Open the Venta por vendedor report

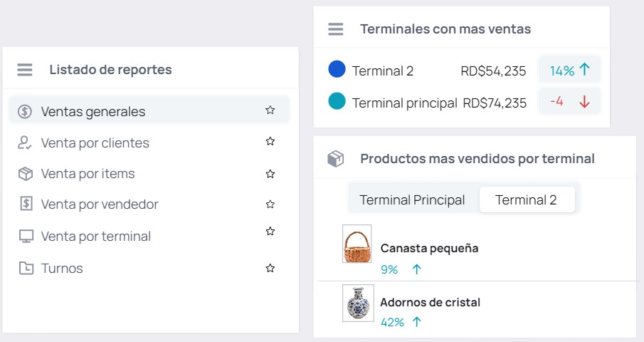tap(100, 204)
